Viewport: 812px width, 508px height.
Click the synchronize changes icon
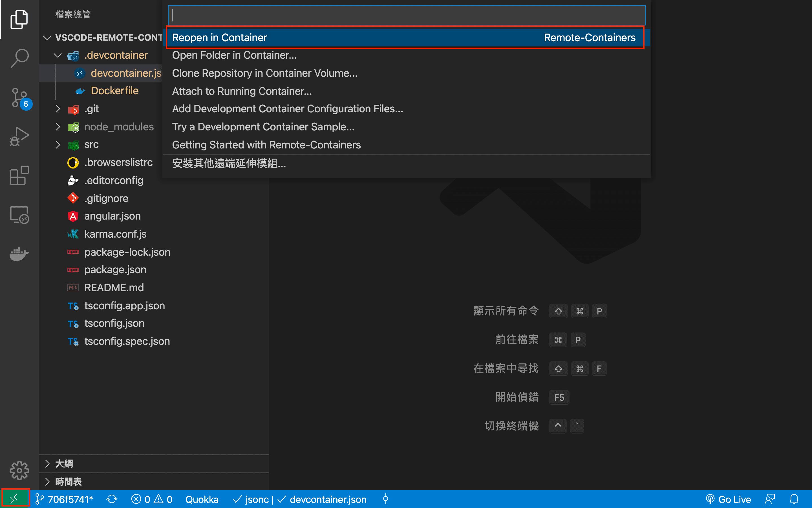coord(112,499)
